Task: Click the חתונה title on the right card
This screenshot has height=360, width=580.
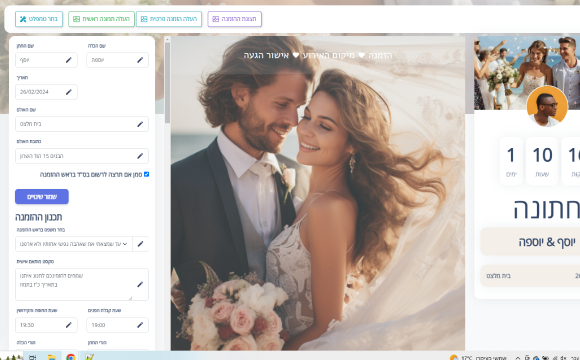Action: (x=546, y=209)
